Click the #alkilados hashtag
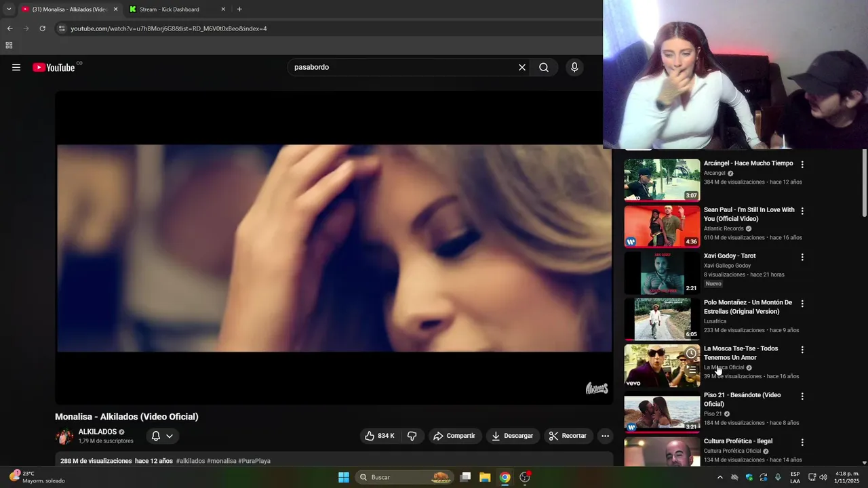Image resolution: width=868 pixels, height=488 pixels. [191, 461]
